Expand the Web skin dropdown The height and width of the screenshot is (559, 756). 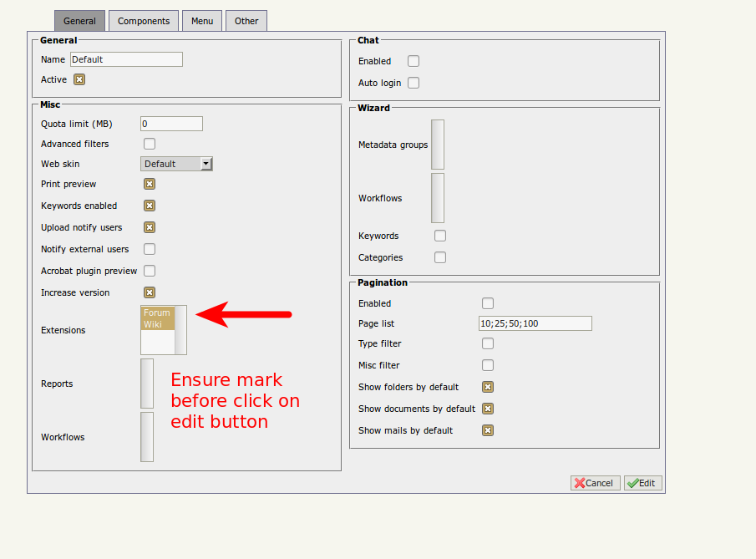(x=206, y=164)
